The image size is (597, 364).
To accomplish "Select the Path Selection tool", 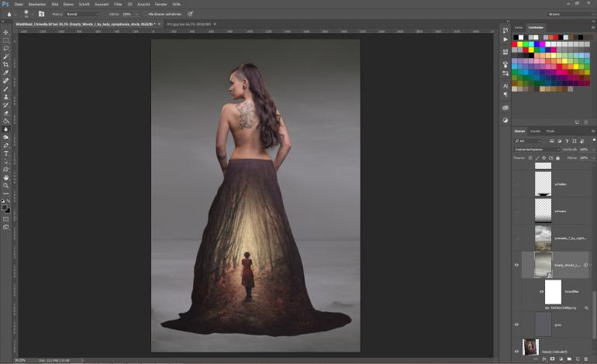I will tap(5, 161).
